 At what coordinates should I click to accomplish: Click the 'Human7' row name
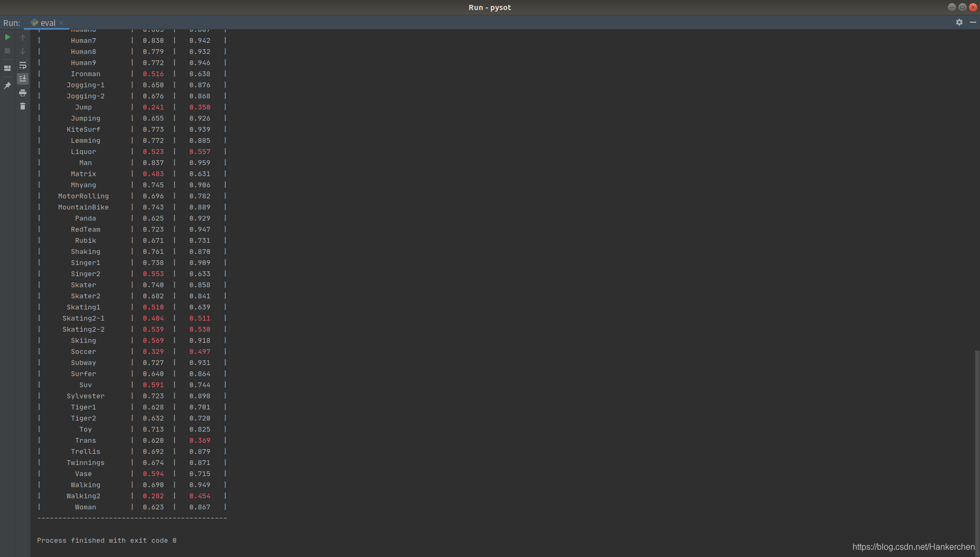84,41
